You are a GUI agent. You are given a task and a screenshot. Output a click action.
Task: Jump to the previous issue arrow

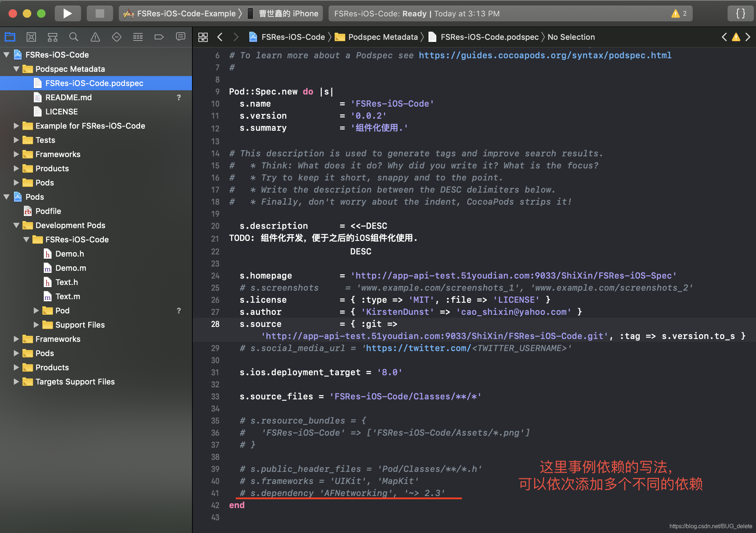(724, 37)
